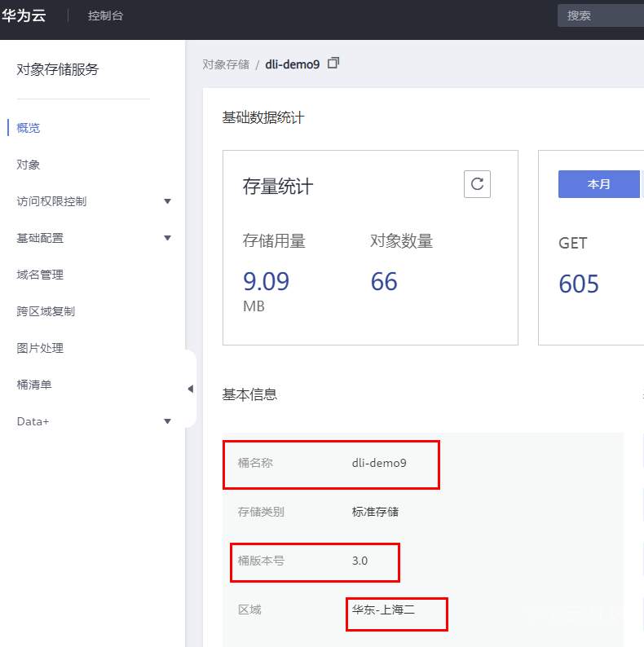The width and height of the screenshot is (644, 647).
Task: Click the 基本信息 section heading
Action: (x=249, y=394)
